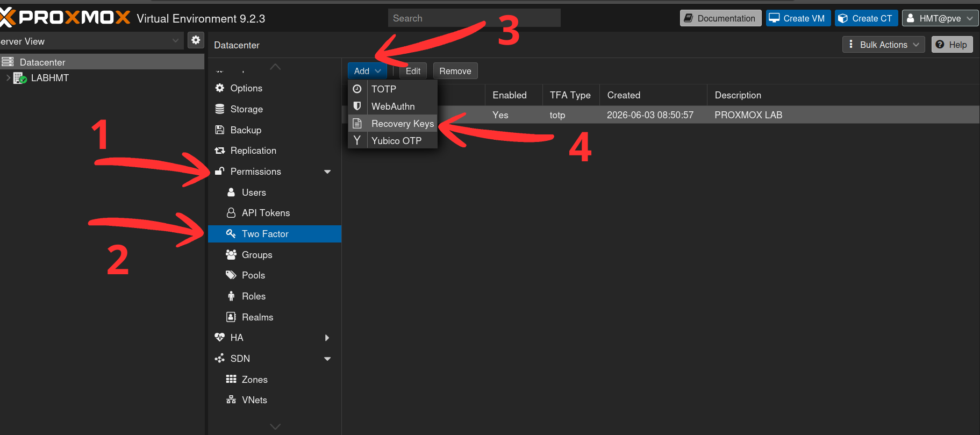Screen dimensions: 980x435
Task: Click the Roles figure icon
Action: pyautogui.click(x=231, y=296)
